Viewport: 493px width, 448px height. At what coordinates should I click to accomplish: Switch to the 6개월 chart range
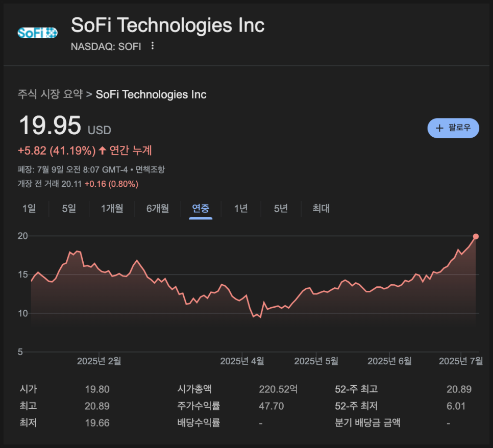(x=158, y=209)
